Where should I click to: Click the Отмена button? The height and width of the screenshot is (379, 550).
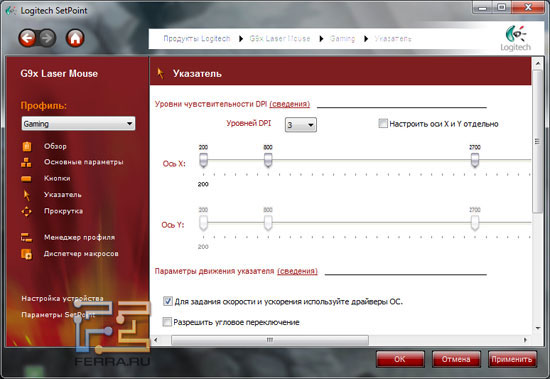456,359
